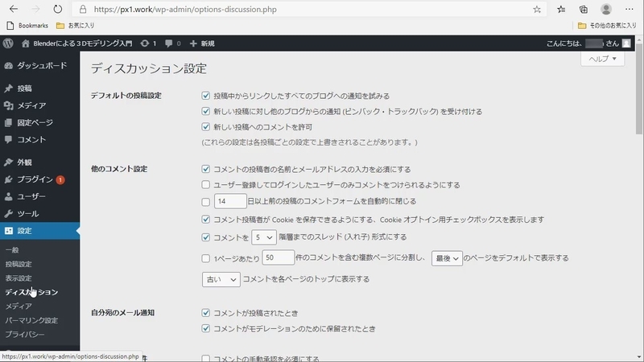Open browser settings ellipsis menu
This screenshot has width=644, height=362.
tap(629, 9)
